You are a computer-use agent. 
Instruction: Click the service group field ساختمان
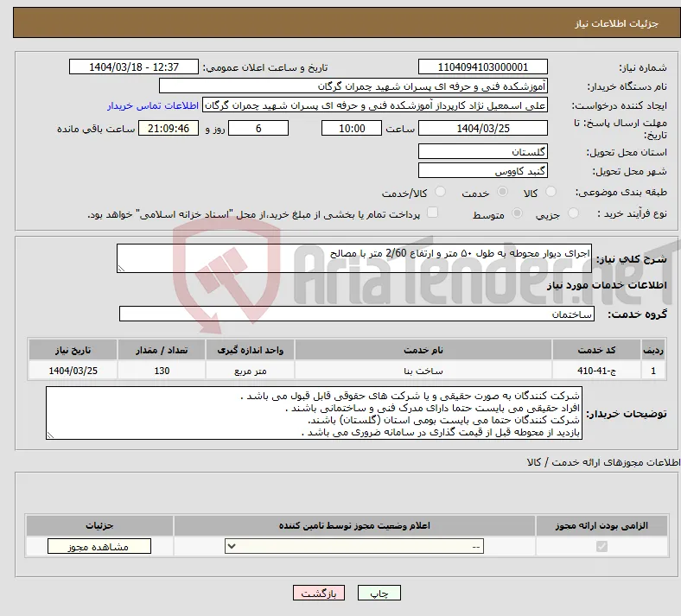coord(357,314)
